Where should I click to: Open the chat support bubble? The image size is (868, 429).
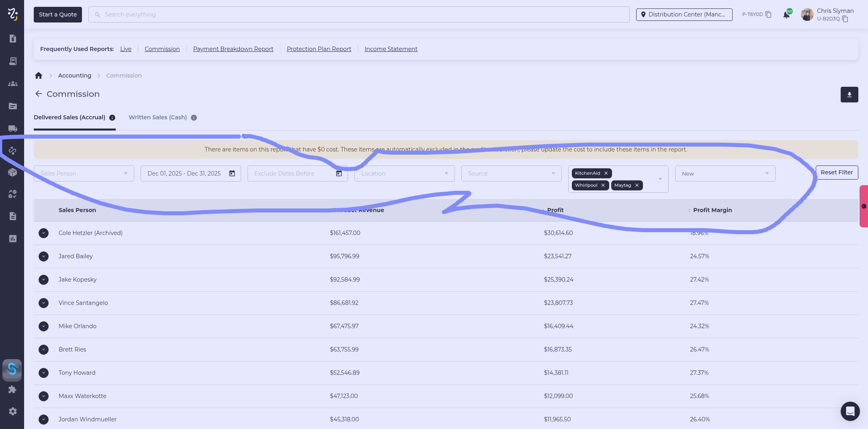pyautogui.click(x=850, y=411)
